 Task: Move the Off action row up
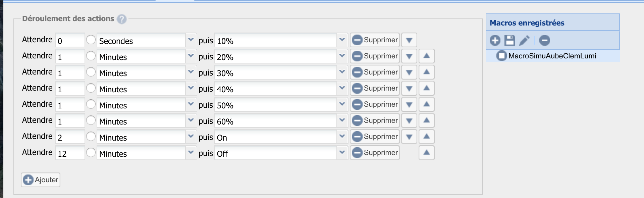pyautogui.click(x=426, y=153)
